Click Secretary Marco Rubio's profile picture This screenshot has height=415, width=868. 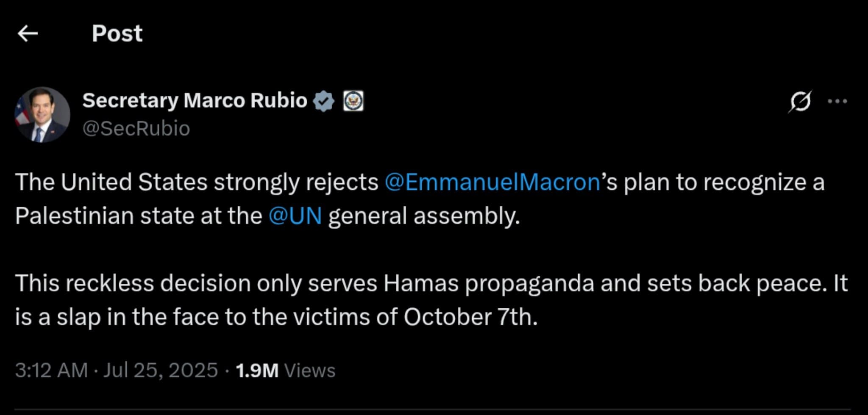(42, 114)
